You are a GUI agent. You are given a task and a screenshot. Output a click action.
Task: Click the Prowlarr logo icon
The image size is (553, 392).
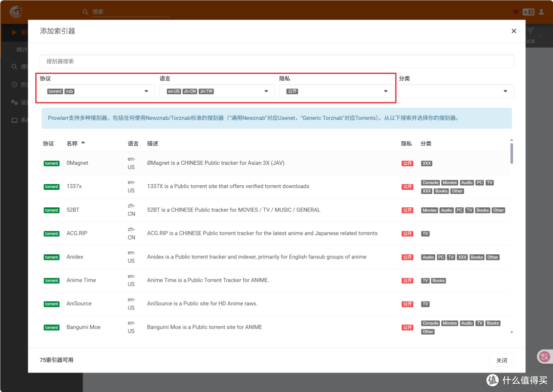(16, 12)
